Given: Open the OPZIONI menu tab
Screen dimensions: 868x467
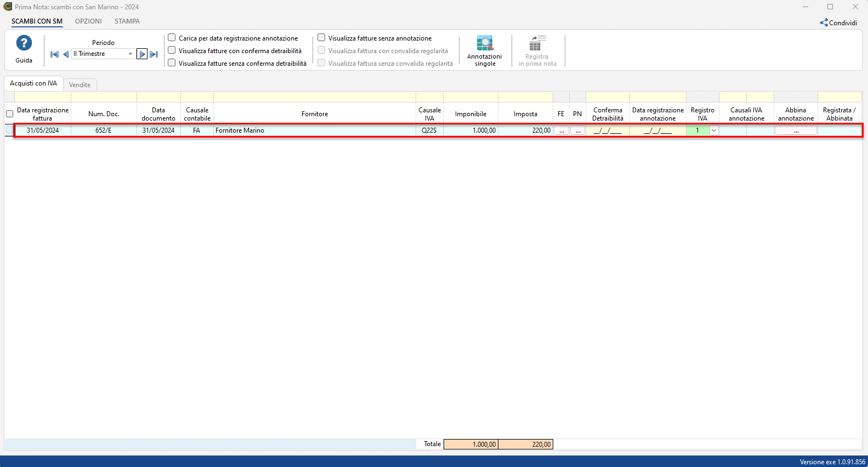Looking at the screenshot, I should point(88,21).
